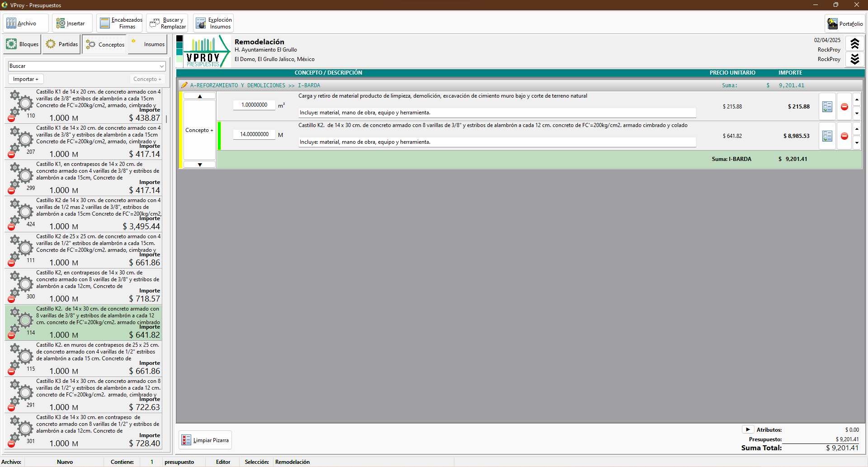Click the red delete icon on Castillo K2 row
This screenshot has height=467, width=868.
844,136
